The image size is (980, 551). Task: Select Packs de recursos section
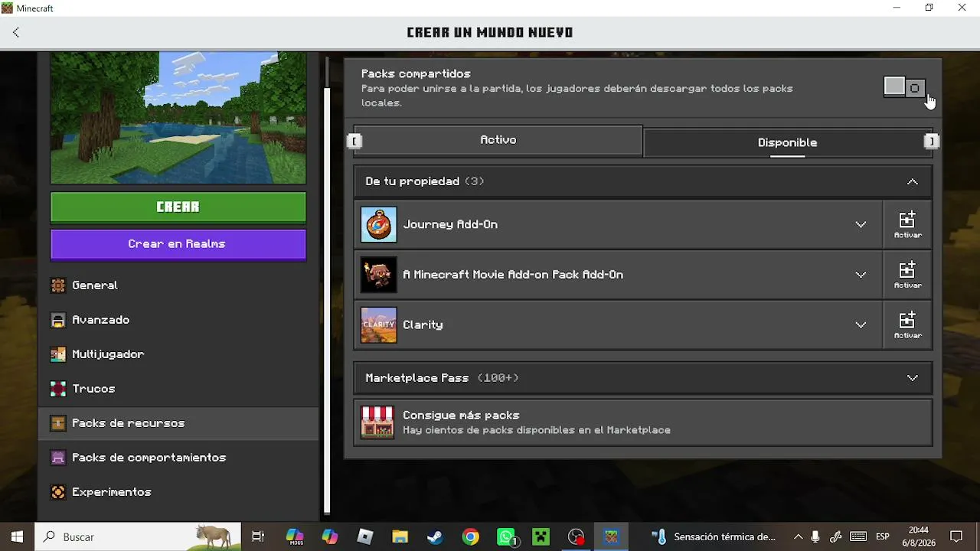pyautogui.click(x=178, y=423)
